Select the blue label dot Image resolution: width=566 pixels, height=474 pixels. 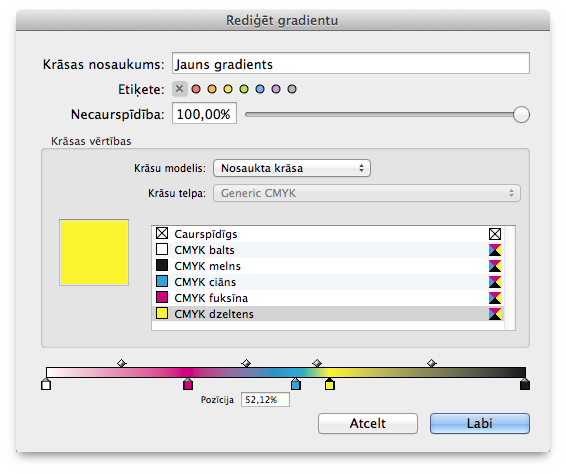click(x=260, y=89)
